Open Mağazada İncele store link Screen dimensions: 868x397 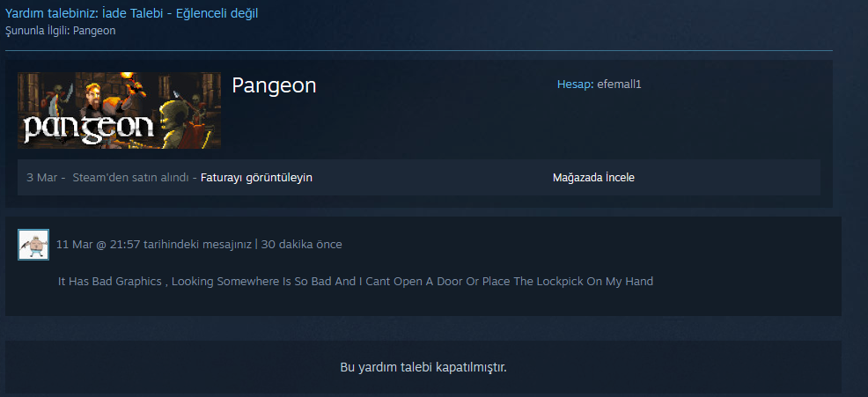point(593,178)
